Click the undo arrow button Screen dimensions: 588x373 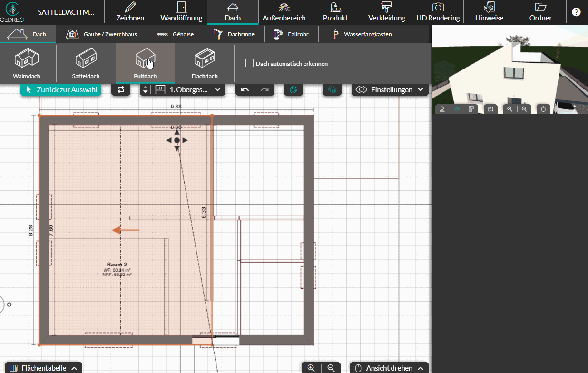tap(245, 89)
